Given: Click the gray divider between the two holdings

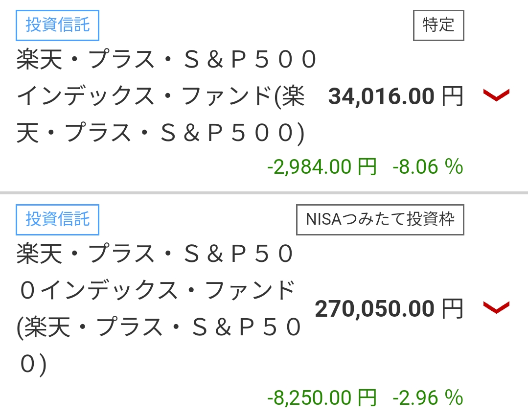Looking at the screenshot, I should [264, 192].
